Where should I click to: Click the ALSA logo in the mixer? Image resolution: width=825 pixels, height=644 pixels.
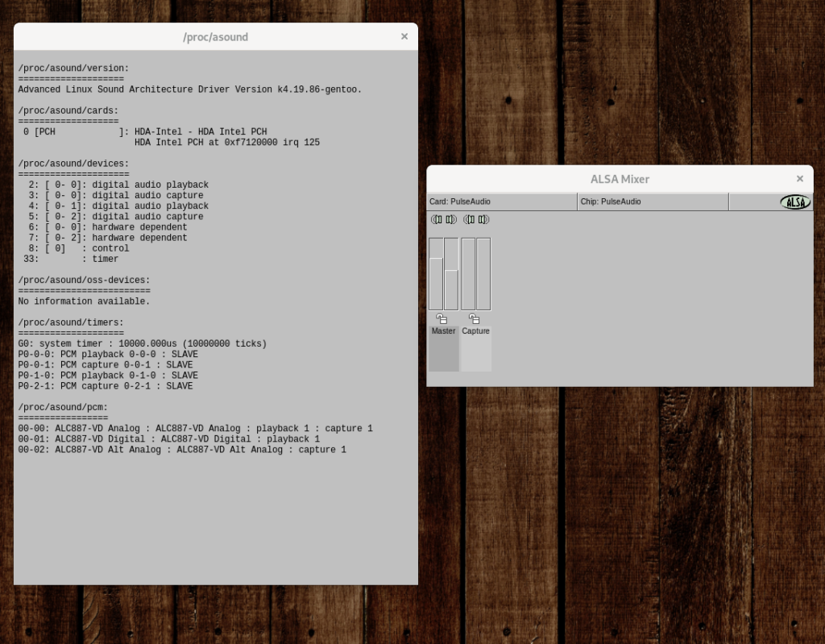[795, 202]
